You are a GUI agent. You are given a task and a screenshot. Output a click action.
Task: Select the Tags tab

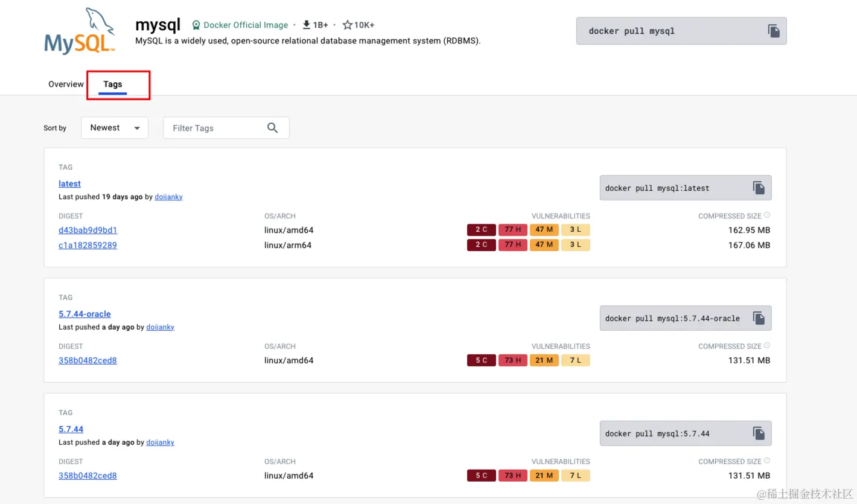pos(113,85)
